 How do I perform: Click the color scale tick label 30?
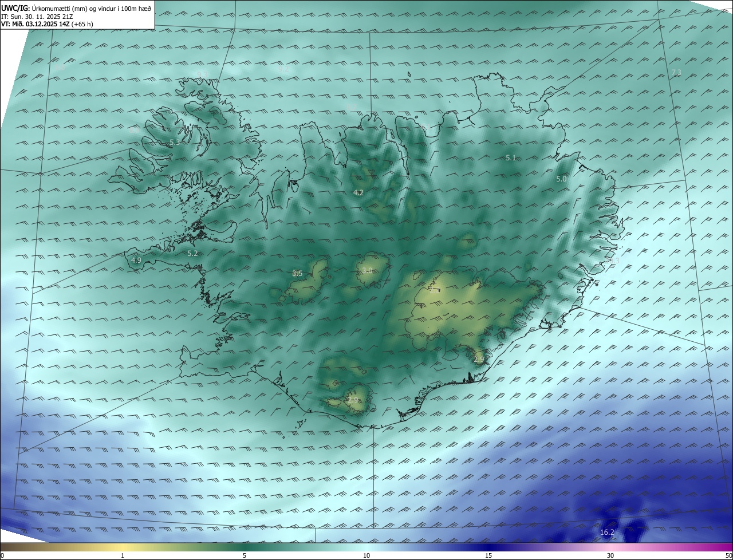[610, 555]
